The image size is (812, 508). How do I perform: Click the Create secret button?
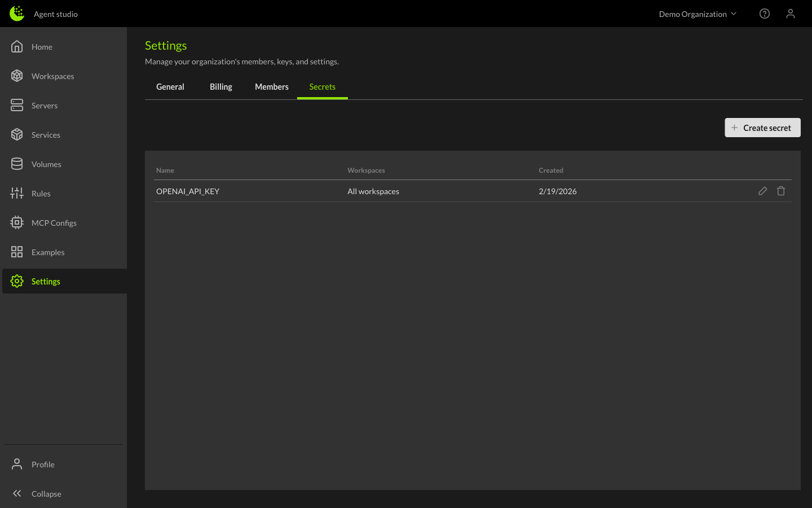click(762, 128)
